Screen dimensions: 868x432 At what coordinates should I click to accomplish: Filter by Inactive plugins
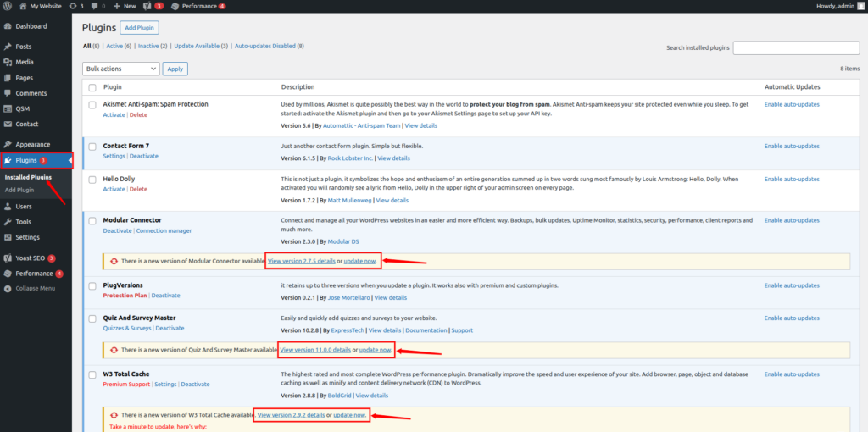(x=148, y=46)
